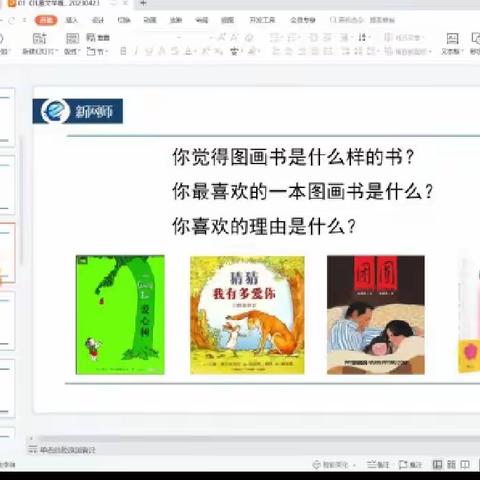The height and width of the screenshot is (480, 480).
Task: Insert a text box with 文本框 icon
Action: 452,39
